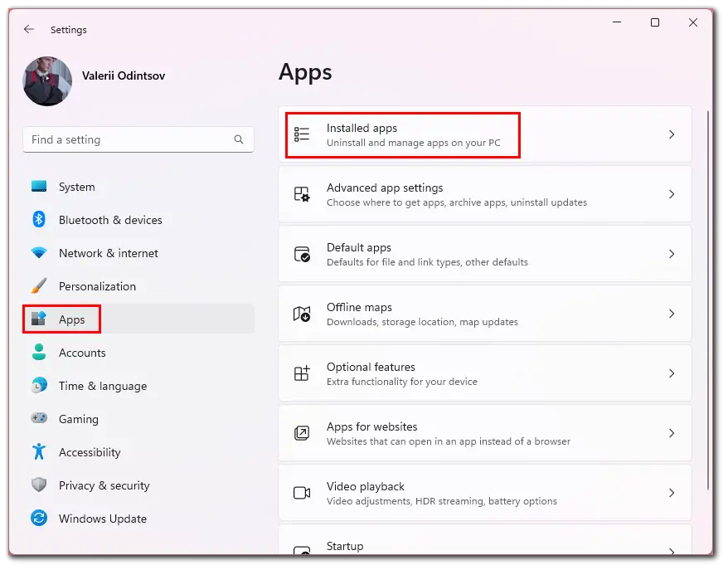Click the search magnifier icon

point(239,139)
